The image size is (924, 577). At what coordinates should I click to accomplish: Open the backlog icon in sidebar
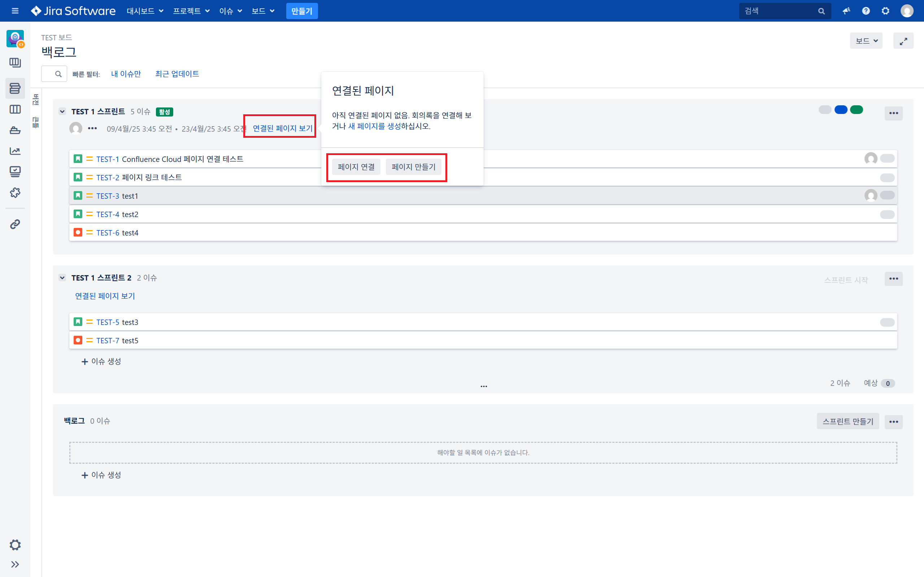pos(15,89)
